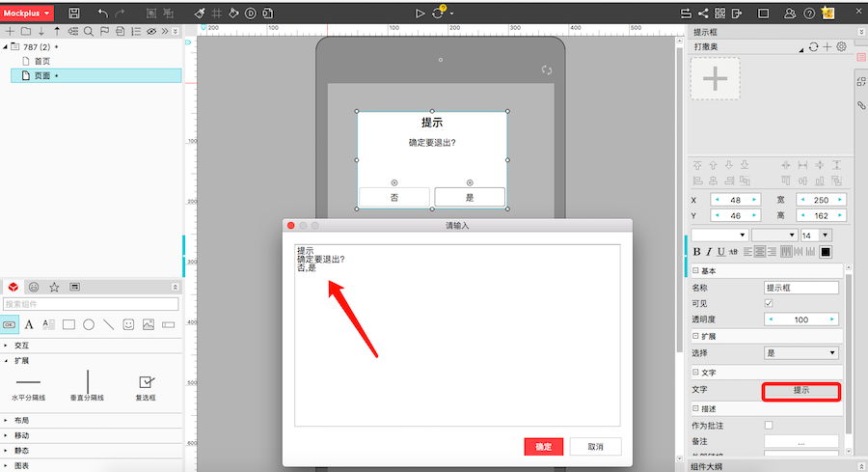Select the image component tool
Image resolution: width=868 pixels, height=472 pixels.
coord(149,324)
